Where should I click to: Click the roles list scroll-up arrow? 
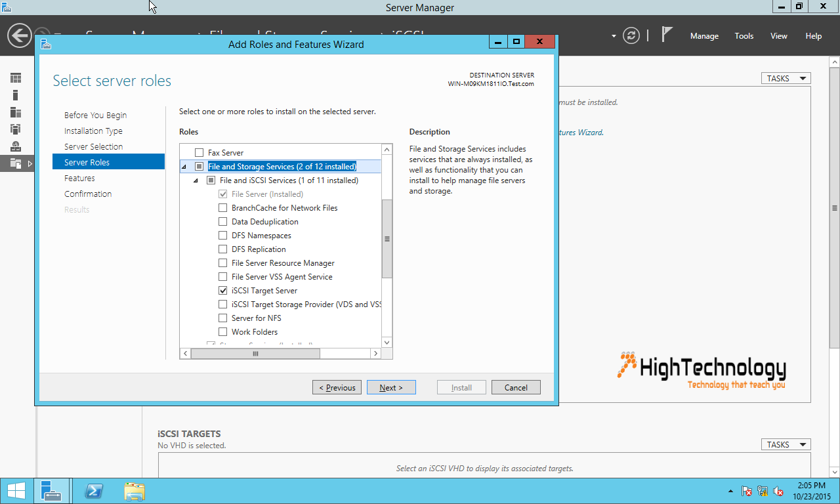[x=387, y=150]
